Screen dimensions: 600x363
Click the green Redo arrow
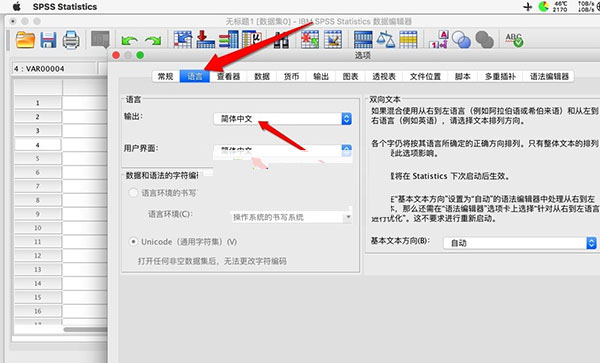(153, 40)
